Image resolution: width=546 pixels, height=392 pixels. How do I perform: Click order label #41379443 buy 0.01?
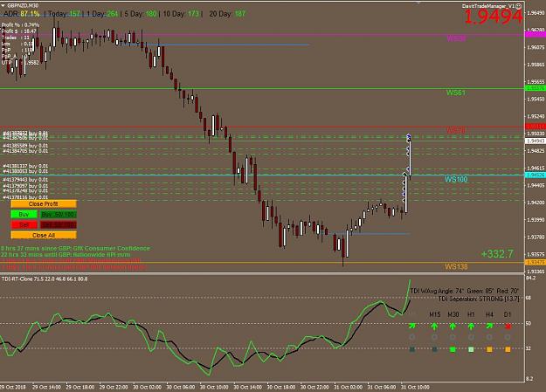[25, 180]
